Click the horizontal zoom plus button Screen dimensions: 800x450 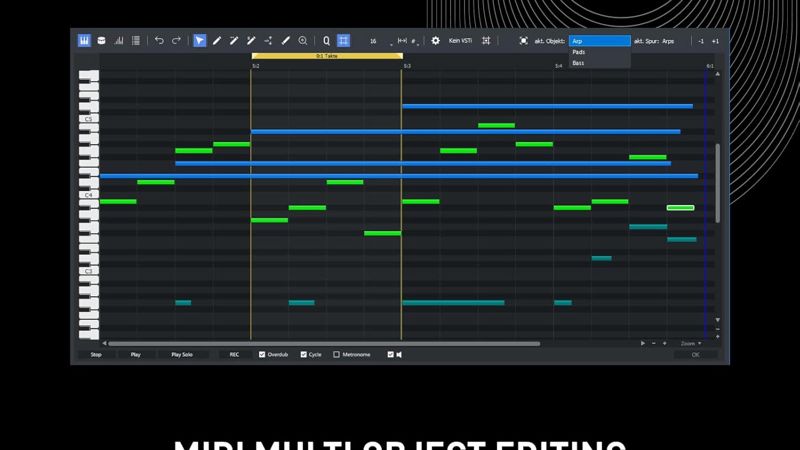tap(664, 343)
